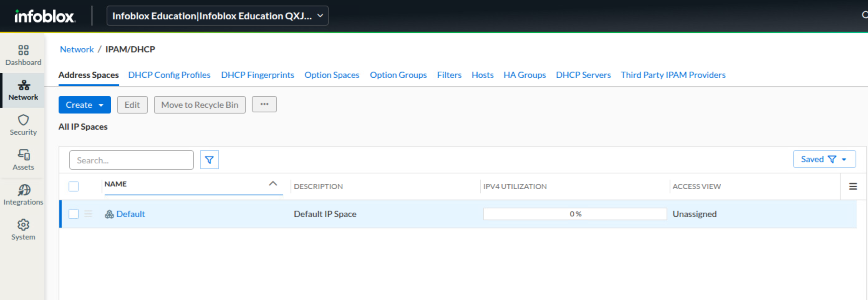Expand the Infoblox Education account dropdown

(x=217, y=16)
